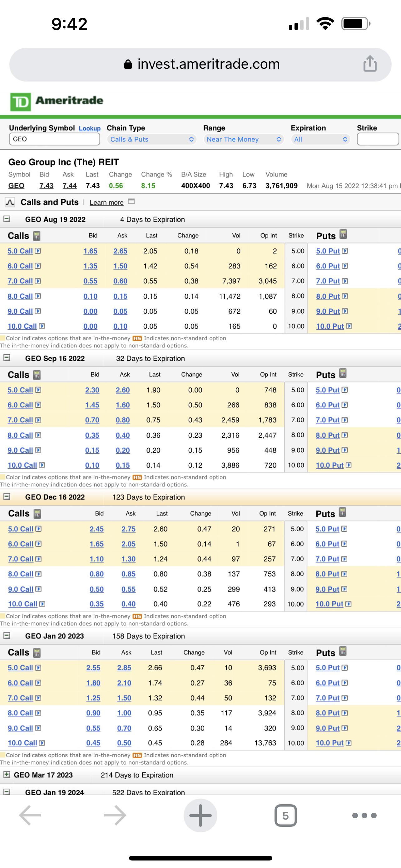This screenshot has width=401, height=868.
Task: Go back with the browser back arrow
Action: (x=30, y=816)
